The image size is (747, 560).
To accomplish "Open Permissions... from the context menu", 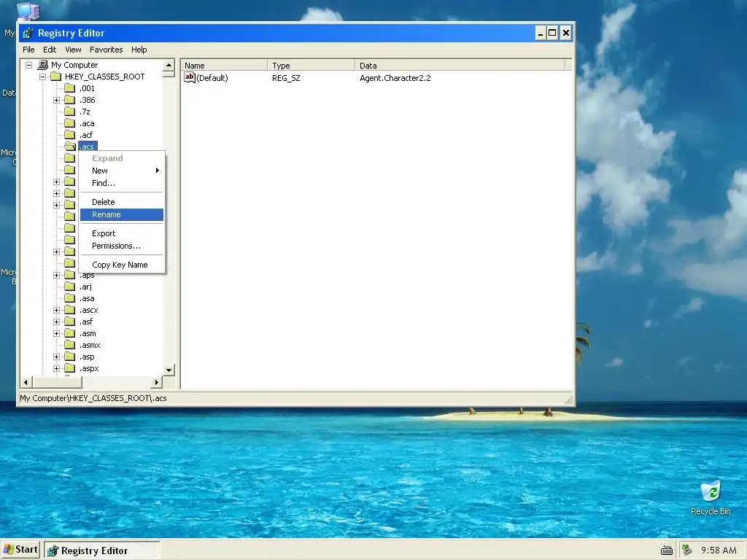I will click(x=122, y=246).
